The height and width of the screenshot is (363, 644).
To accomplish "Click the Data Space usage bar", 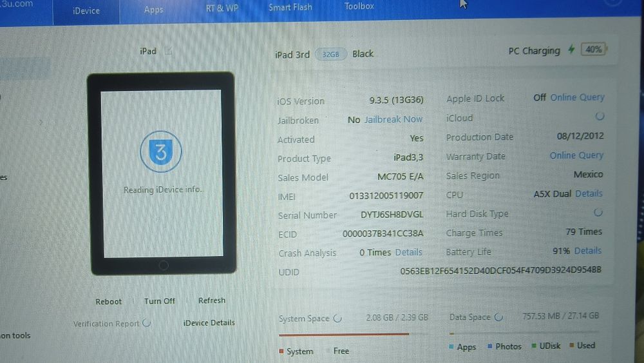I will [x=524, y=333].
